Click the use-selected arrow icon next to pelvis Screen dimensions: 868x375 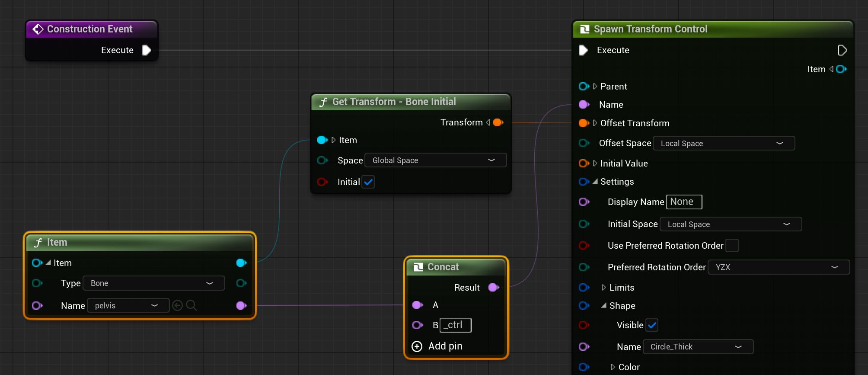(x=177, y=306)
